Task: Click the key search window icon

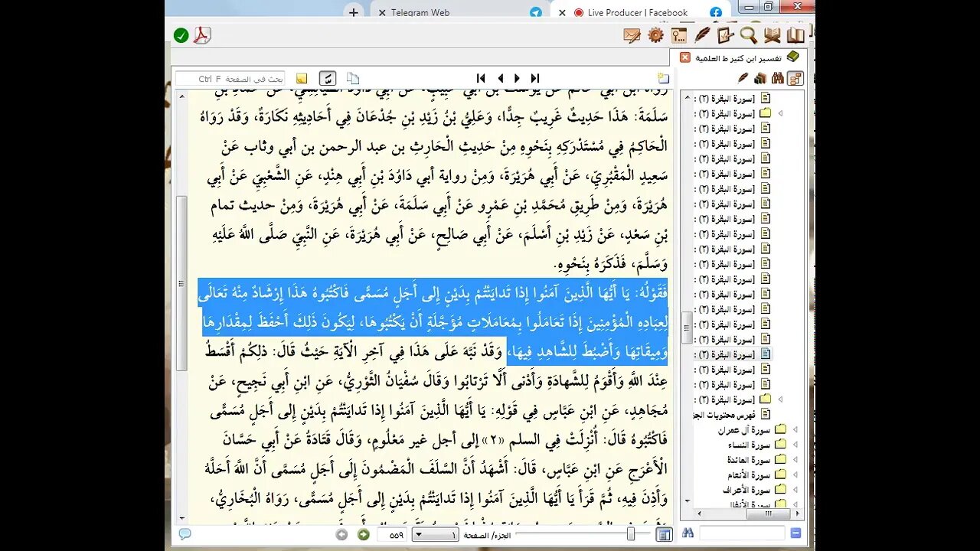Action: (679, 35)
